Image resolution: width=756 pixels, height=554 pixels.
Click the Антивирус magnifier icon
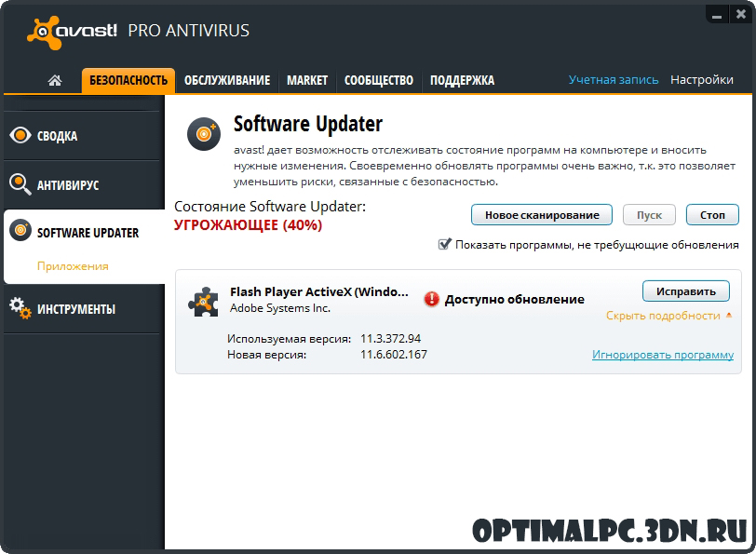click(x=20, y=184)
